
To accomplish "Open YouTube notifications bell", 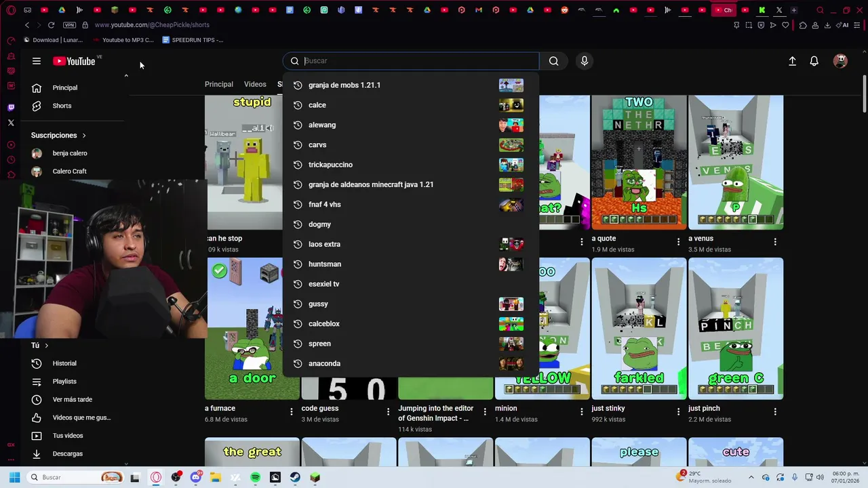I will tap(814, 61).
